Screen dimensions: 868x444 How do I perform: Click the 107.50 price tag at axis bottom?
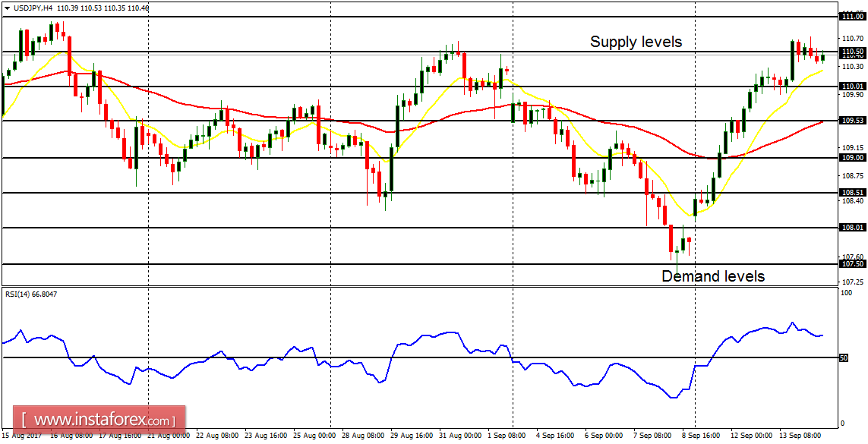(851, 264)
